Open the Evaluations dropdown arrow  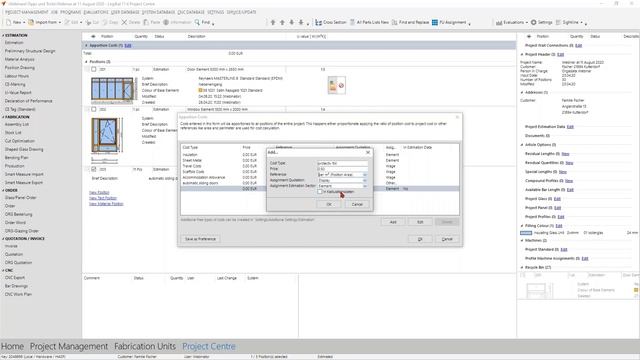[x=527, y=22]
